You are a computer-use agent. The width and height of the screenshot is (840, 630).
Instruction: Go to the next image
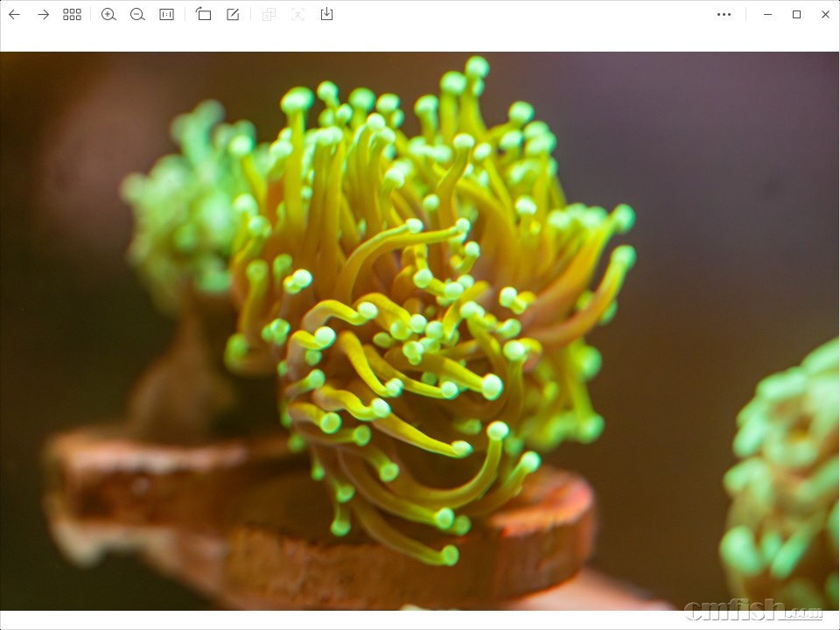(x=43, y=14)
